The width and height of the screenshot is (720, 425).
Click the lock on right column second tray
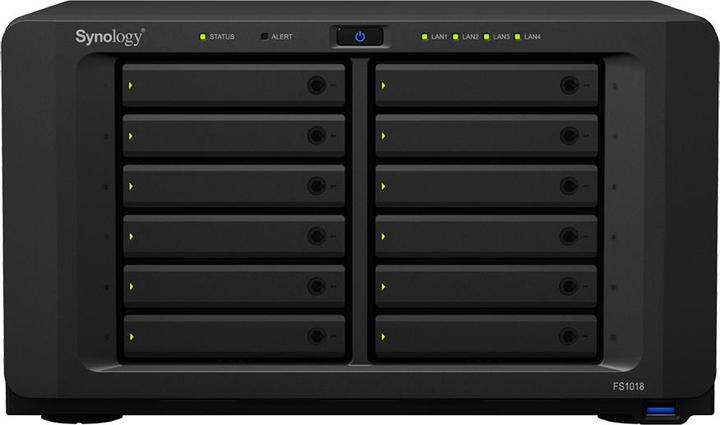click(569, 135)
